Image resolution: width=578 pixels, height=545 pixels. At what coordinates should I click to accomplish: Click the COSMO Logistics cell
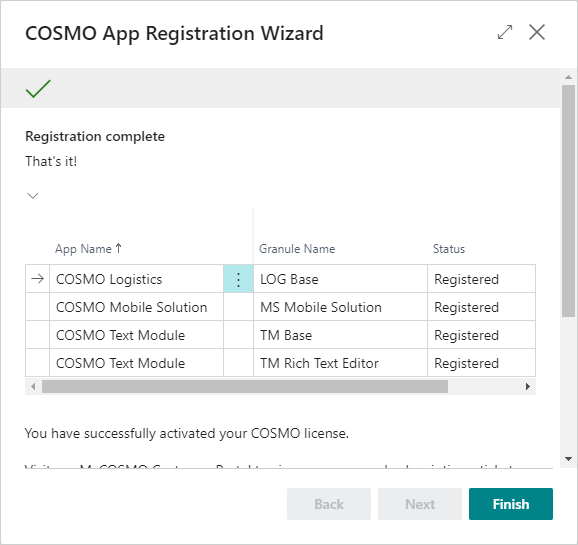pos(136,279)
